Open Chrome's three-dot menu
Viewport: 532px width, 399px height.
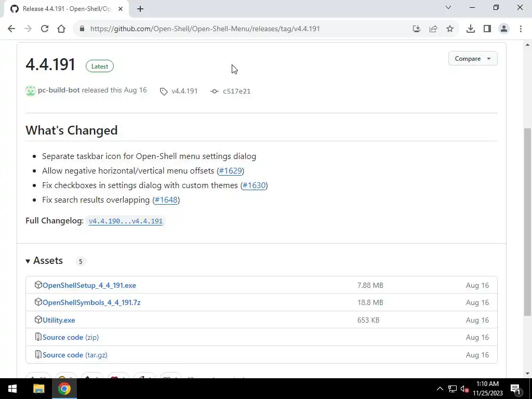click(x=521, y=29)
